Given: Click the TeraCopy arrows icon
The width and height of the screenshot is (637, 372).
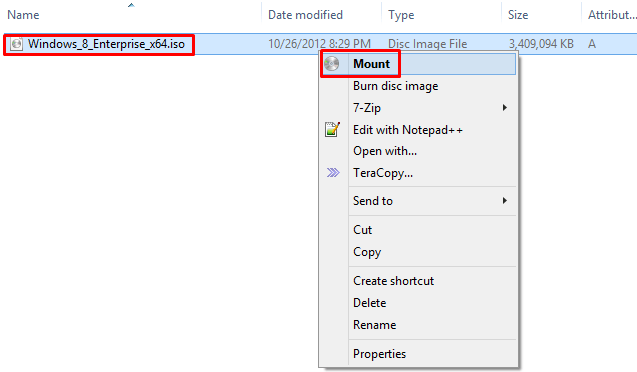Looking at the screenshot, I should tap(333, 173).
